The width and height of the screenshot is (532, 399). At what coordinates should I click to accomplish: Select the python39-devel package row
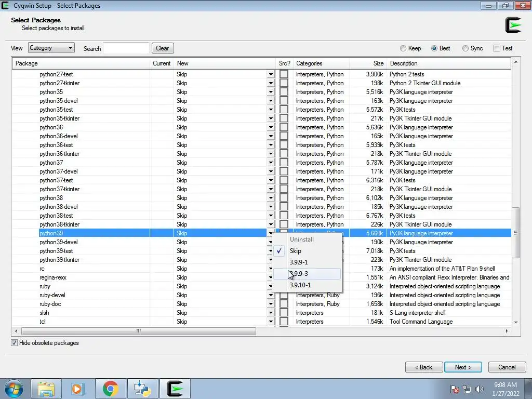click(262, 242)
